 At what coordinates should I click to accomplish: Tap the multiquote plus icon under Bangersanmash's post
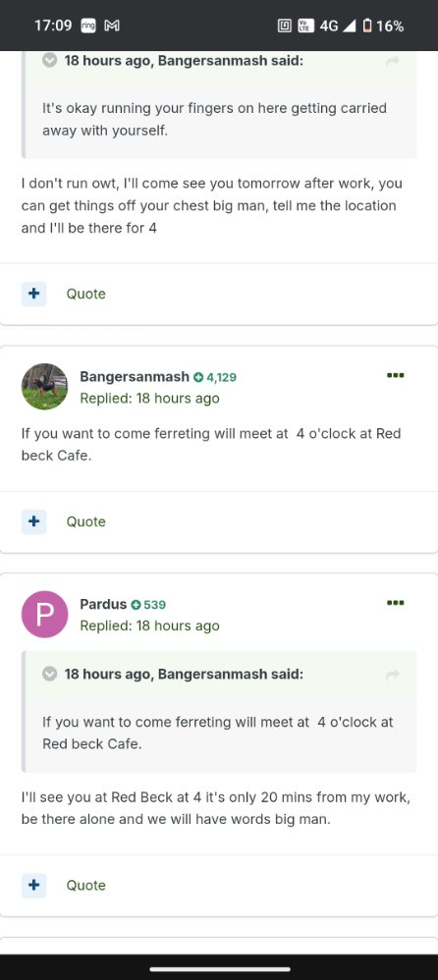pyautogui.click(x=33, y=521)
